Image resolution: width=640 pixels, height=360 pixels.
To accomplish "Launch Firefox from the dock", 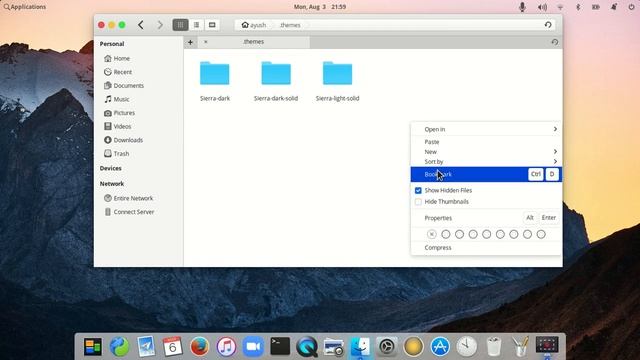I will click(199, 347).
